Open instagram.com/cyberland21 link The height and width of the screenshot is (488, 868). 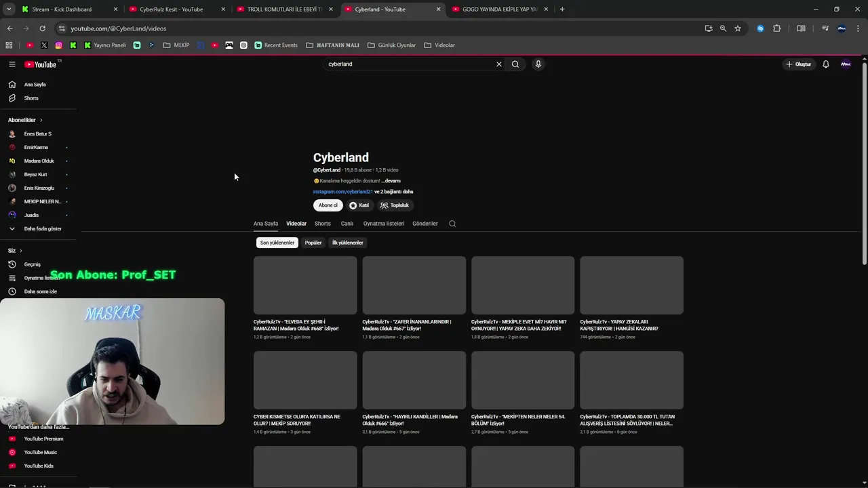[343, 192]
